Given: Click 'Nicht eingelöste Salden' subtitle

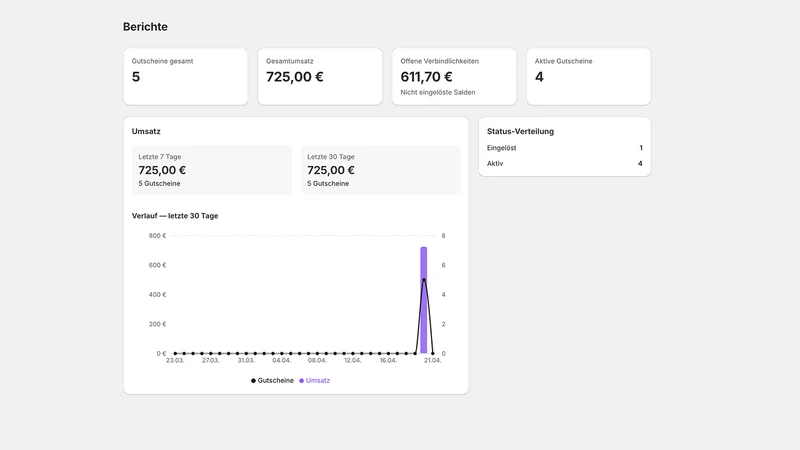Looking at the screenshot, I should pos(438,92).
